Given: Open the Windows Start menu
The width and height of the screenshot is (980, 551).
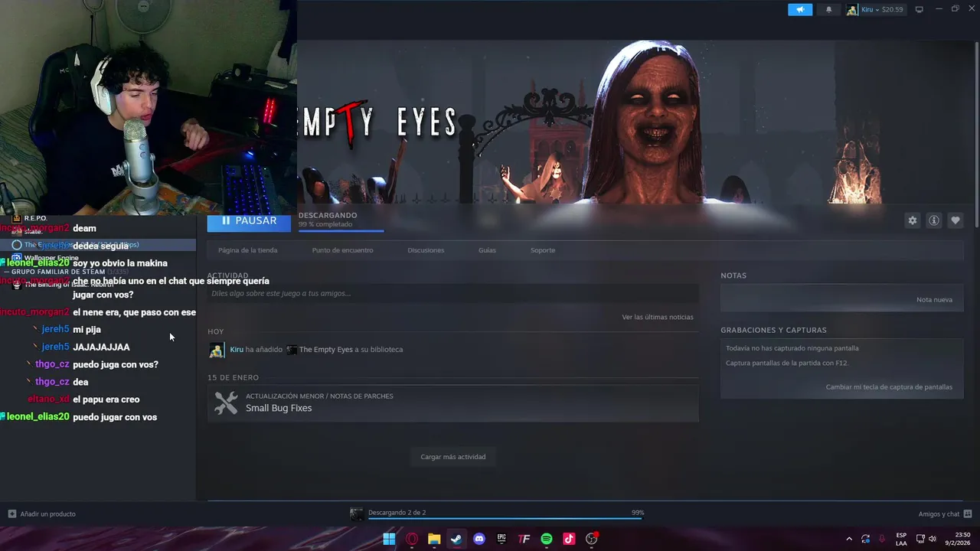Looking at the screenshot, I should point(389,539).
